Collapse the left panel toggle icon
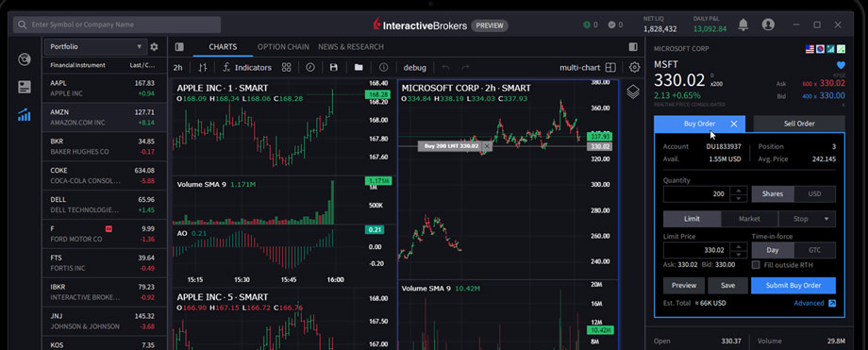 click(x=179, y=47)
